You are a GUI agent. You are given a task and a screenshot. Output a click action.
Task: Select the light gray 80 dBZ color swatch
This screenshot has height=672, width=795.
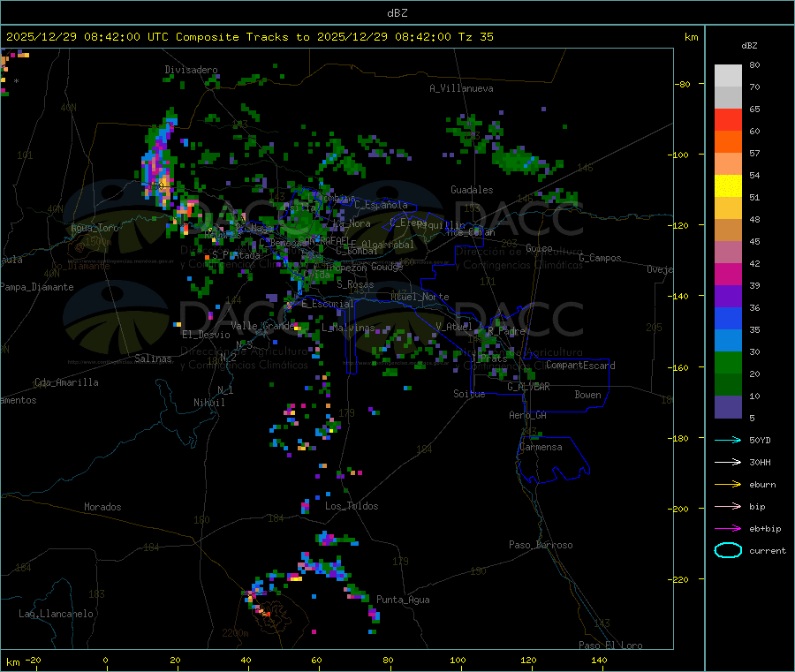728,76
